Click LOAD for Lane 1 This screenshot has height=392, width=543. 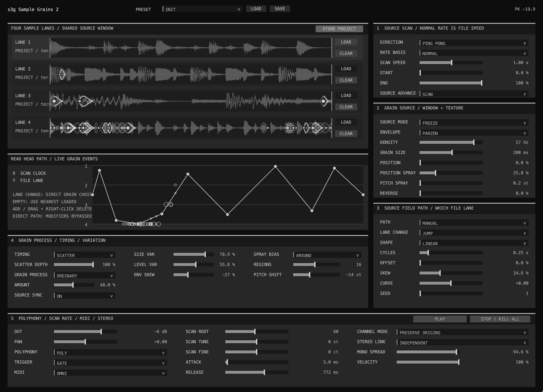pyautogui.click(x=346, y=42)
